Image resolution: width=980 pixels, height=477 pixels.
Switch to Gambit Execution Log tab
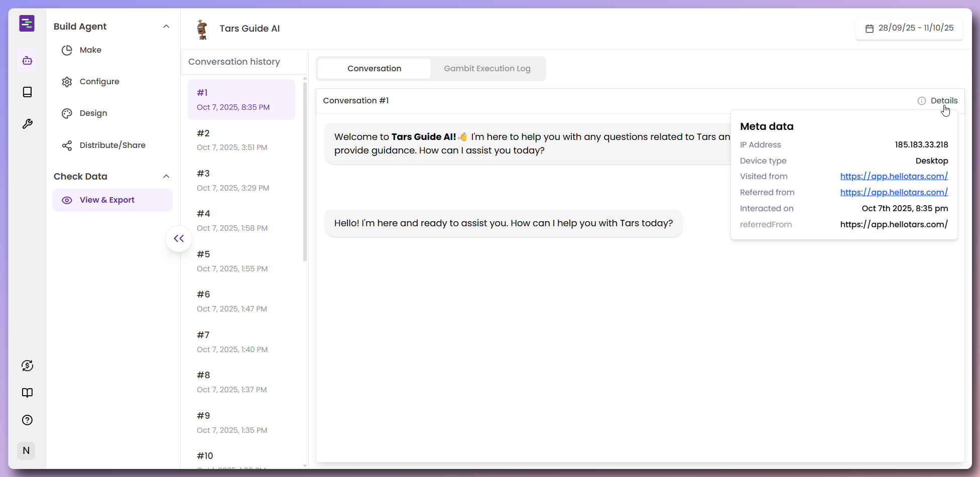[487, 69]
